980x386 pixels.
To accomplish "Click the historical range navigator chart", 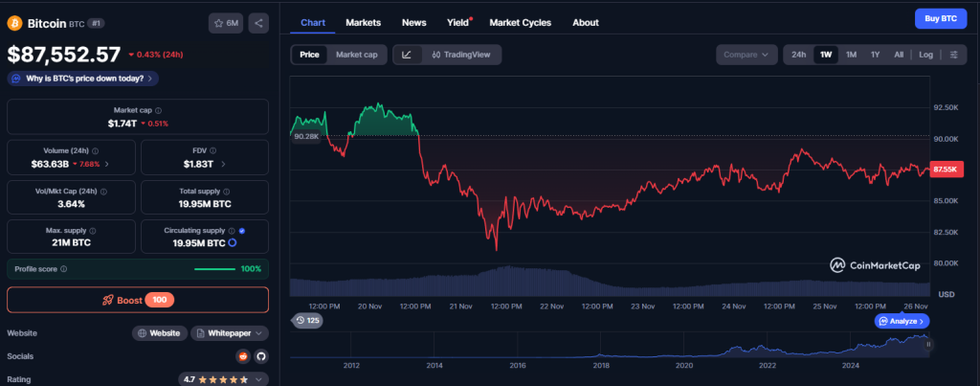I will (x=610, y=345).
